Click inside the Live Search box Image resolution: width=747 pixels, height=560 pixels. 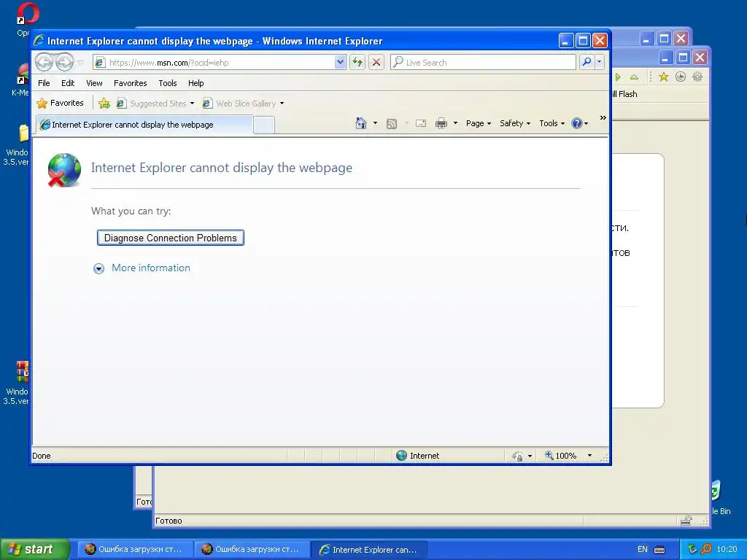coord(484,63)
